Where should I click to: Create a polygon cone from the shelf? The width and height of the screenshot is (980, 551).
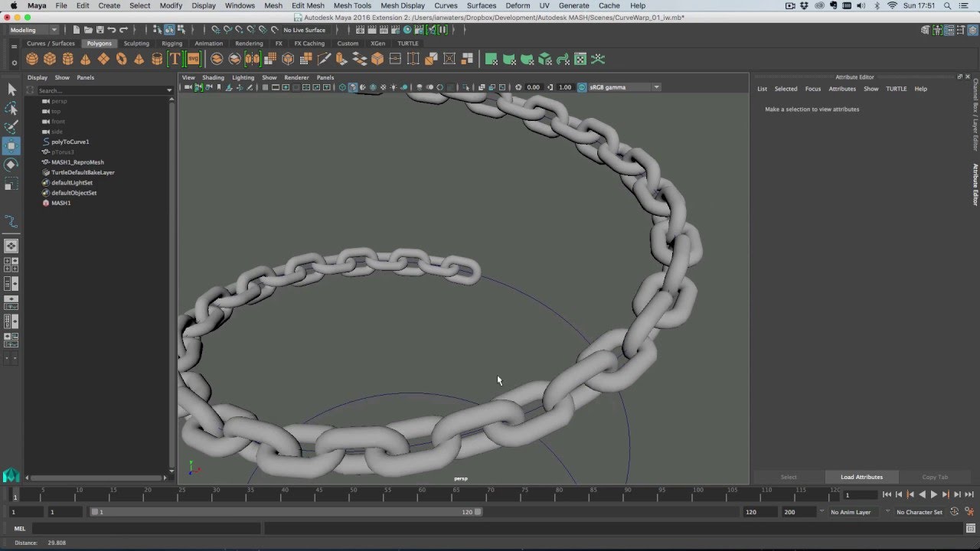pyautogui.click(x=86, y=59)
